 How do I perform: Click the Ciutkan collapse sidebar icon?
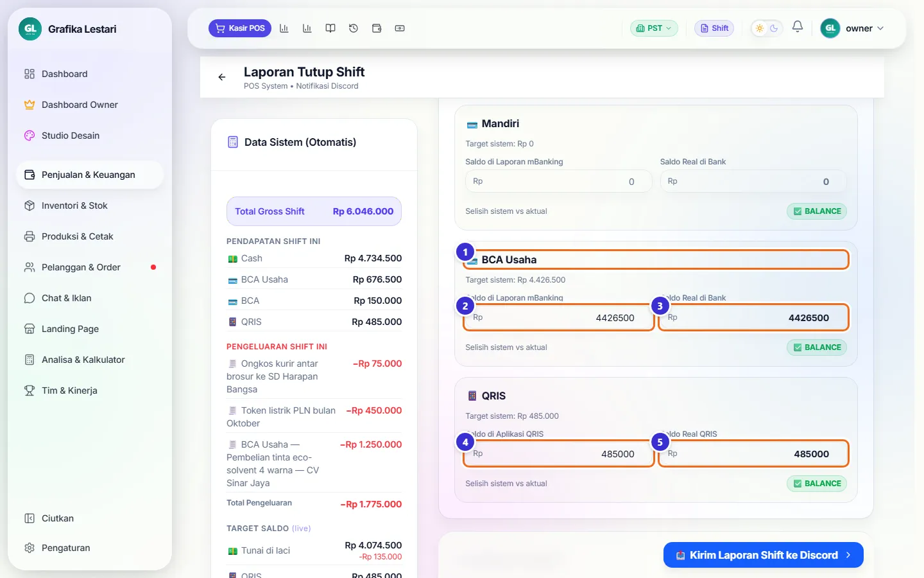click(x=30, y=518)
